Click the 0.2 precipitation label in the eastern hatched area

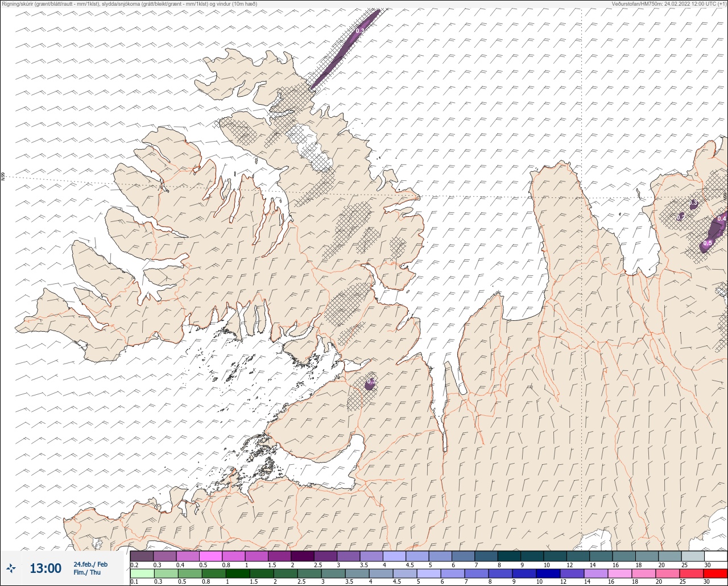680,217
